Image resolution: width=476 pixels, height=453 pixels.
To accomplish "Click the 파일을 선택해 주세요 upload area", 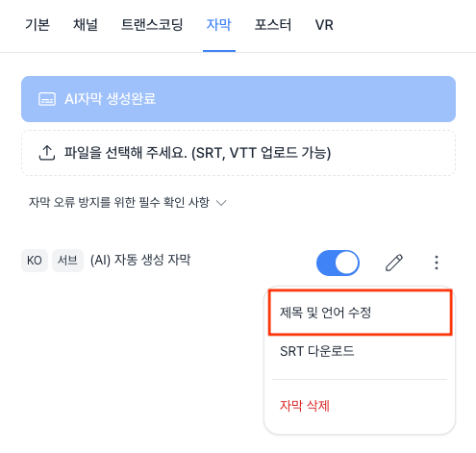I will [x=238, y=153].
